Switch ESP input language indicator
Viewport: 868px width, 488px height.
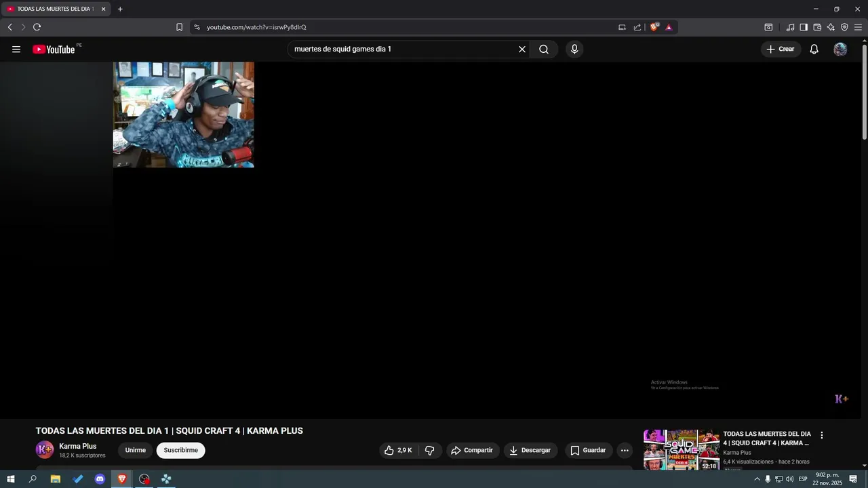coord(803,479)
